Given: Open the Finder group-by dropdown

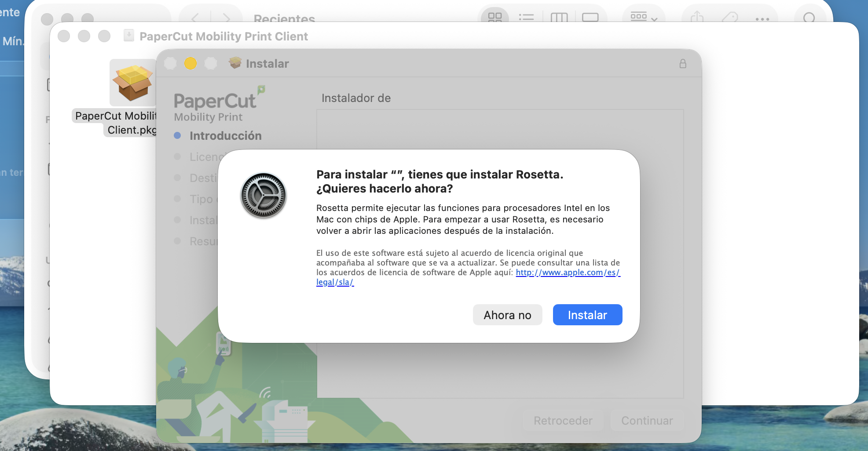Looking at the screenshot, I should pyautogui.click(x=644, y=17).
